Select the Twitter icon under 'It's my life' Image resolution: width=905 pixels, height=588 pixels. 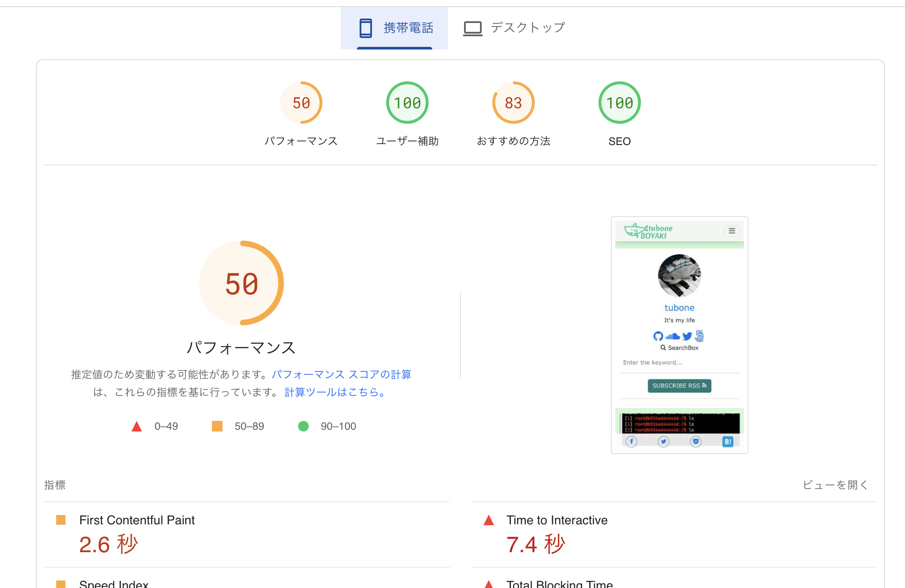687,336
